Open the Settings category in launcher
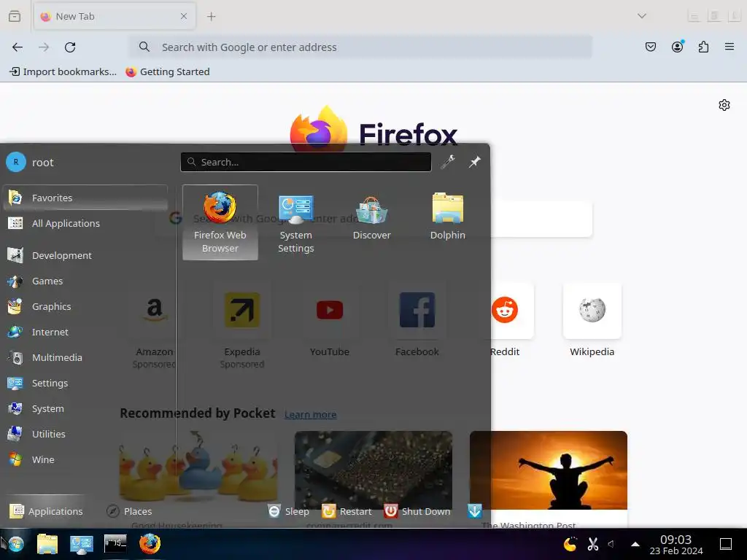 coord(85,383)
